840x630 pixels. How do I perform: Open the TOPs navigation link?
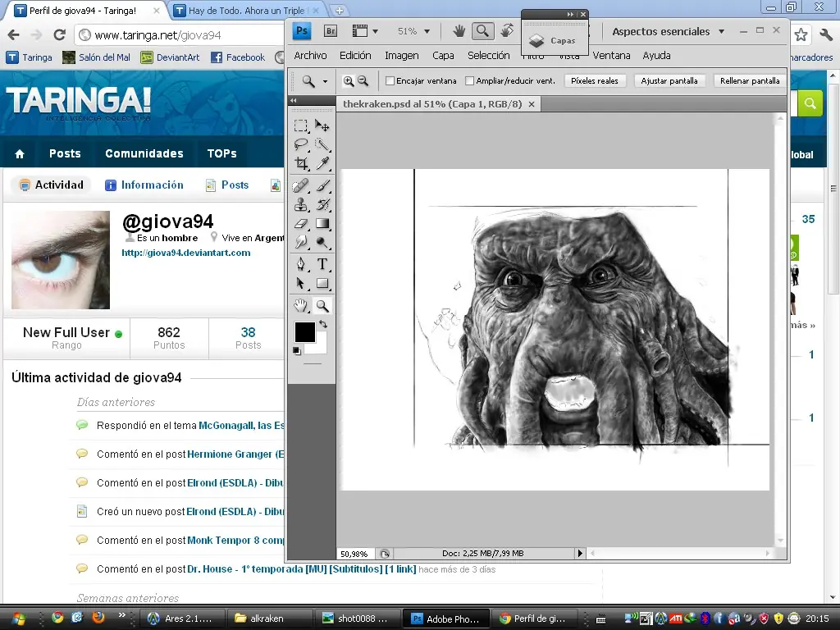point(221,153)
